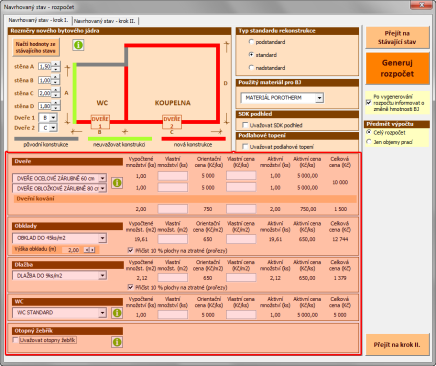The height and width of the screenshot is (366, 436).
Task: Close the Navrhovaný stav - rozpočet window
Action: pos(421,5)
